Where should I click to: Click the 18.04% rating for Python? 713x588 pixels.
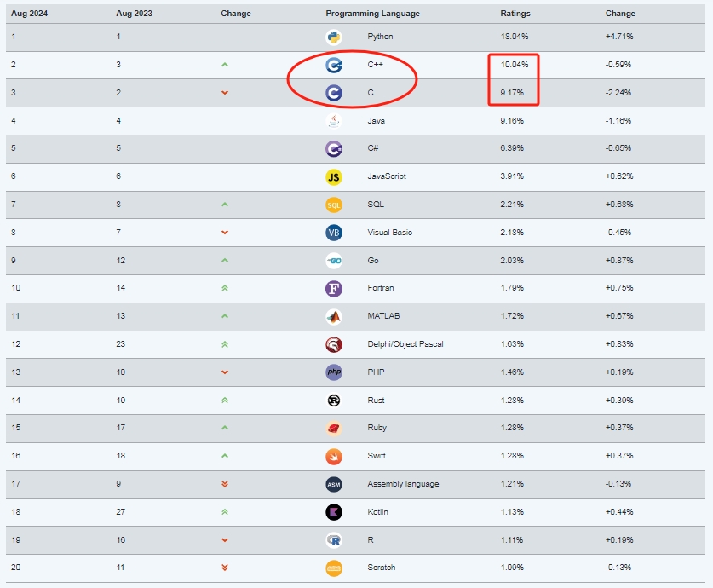pyautogui.click(x=515, y=37)
